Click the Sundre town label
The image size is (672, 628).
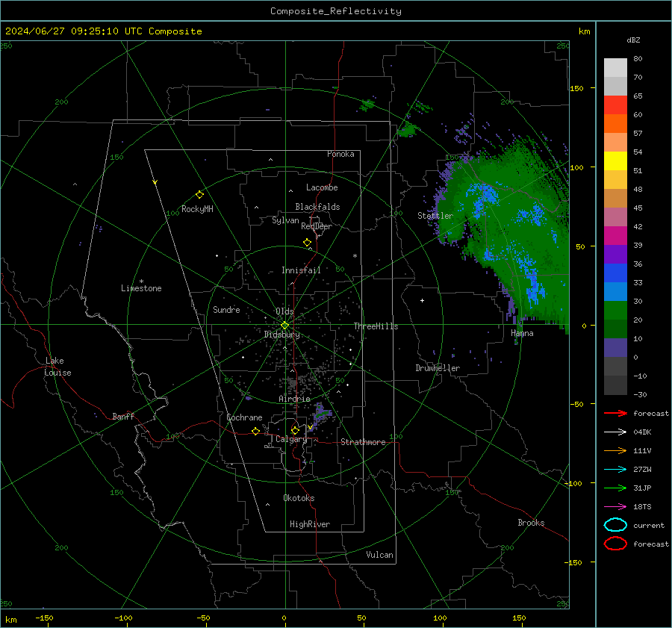click(x=226, y=309)
